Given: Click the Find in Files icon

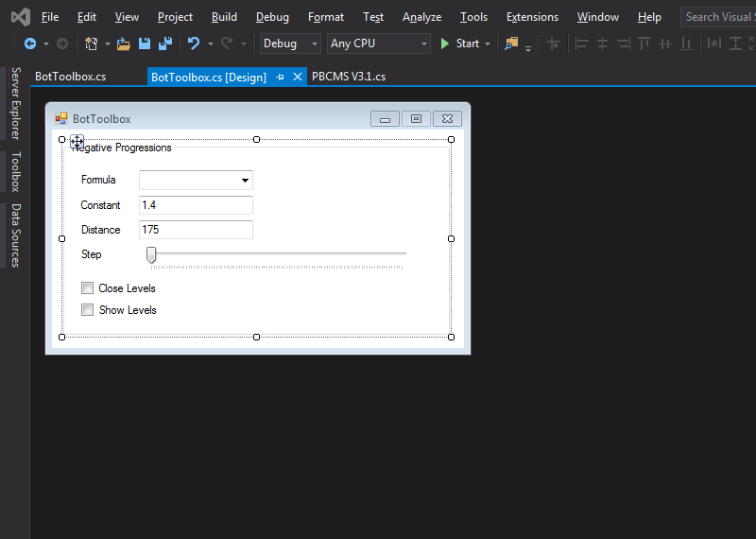Looking at the screenshot, I should click(x=511, y=43).
